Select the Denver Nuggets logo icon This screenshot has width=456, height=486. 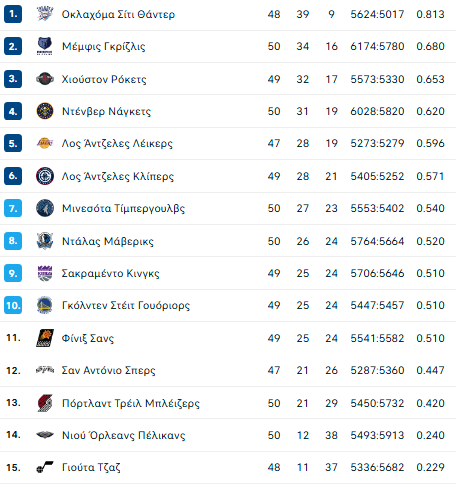point(45,111)
